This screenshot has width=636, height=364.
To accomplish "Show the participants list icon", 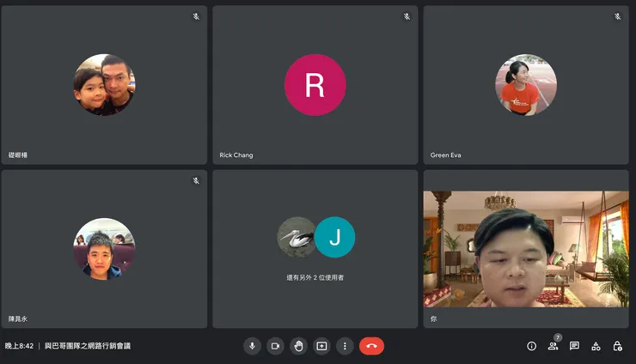I will [x=553, y=347].
